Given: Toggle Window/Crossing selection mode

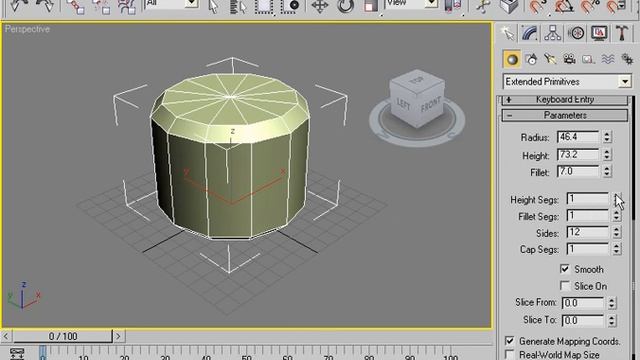Looking at the screenshot, I should tap(290, 7).
